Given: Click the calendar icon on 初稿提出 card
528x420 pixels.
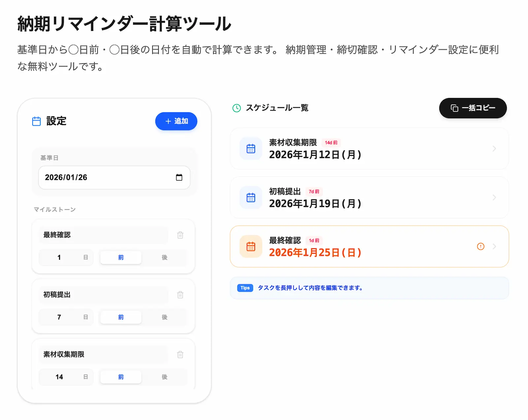Looking at the screenshot, I should pyautogui.click(x=251, y=197).
